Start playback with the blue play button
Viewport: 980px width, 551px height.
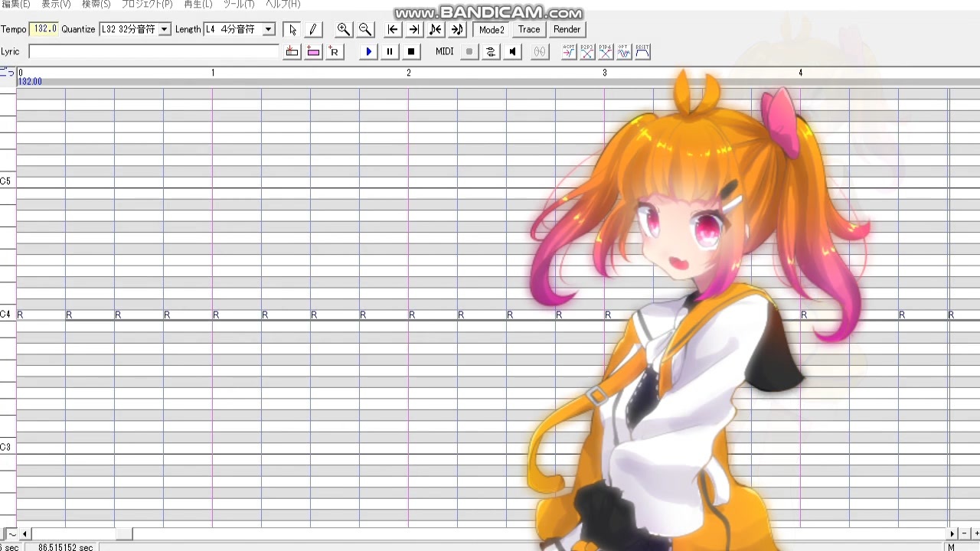(x=368, y=52)
